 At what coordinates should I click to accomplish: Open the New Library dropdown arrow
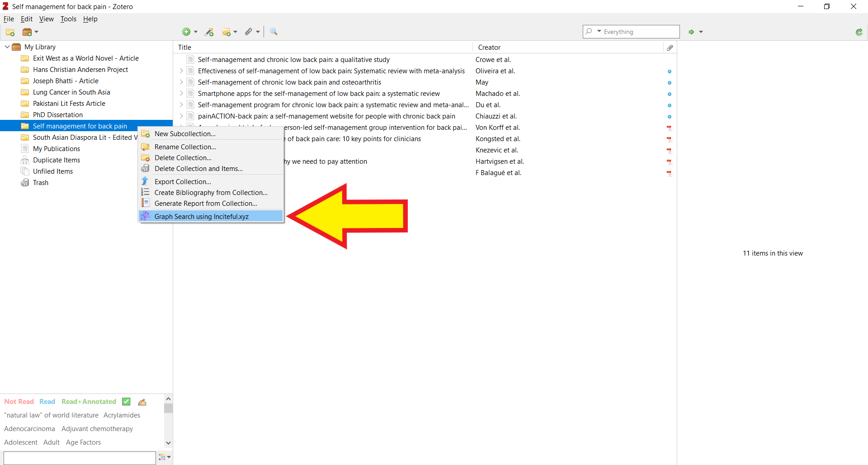[x=37, y=32]
